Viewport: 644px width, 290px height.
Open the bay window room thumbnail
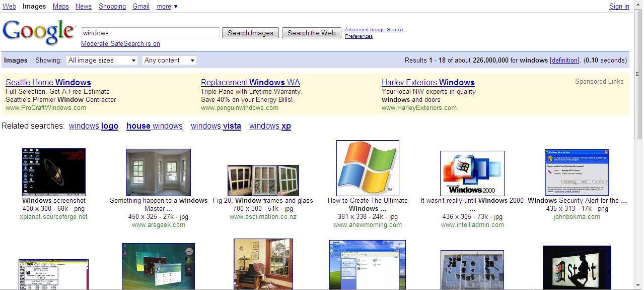click(158, 172)
